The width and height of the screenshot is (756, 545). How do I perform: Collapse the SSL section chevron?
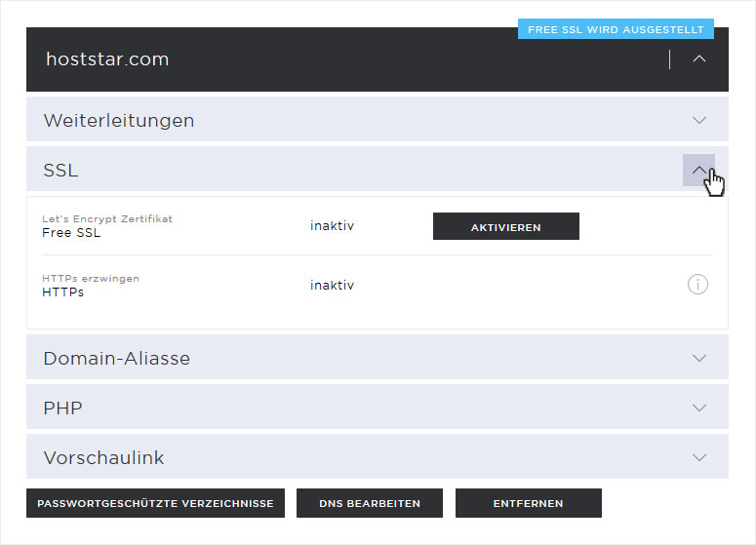coord(698,170)
